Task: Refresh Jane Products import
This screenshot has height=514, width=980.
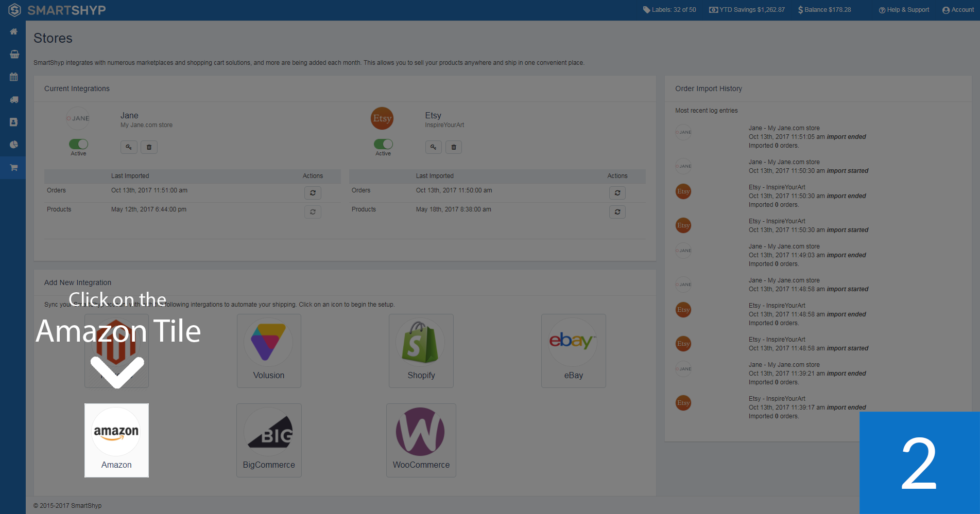Action: pyautogui.click(x=313, y=212)
